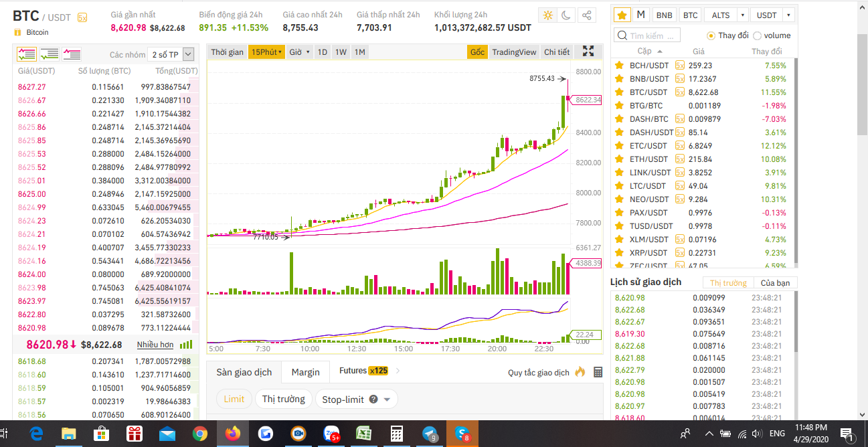This screenshot has height=447, width=868.
Task: Open Telegram from the taskbar
Action: pos(430,434)
